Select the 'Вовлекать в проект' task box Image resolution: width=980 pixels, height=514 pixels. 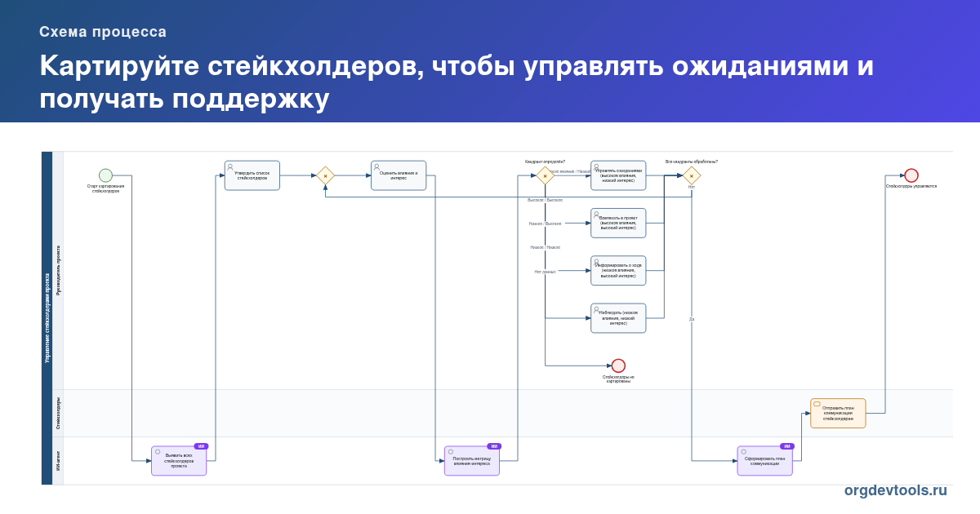point(618,223)
